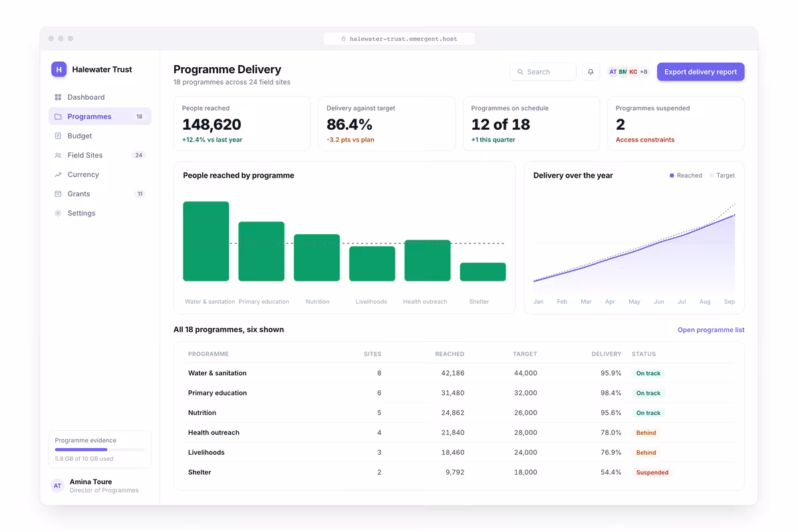Screen dimensions: 798x532
Task: Click the Settings gear icon
Action: (58, 213)
